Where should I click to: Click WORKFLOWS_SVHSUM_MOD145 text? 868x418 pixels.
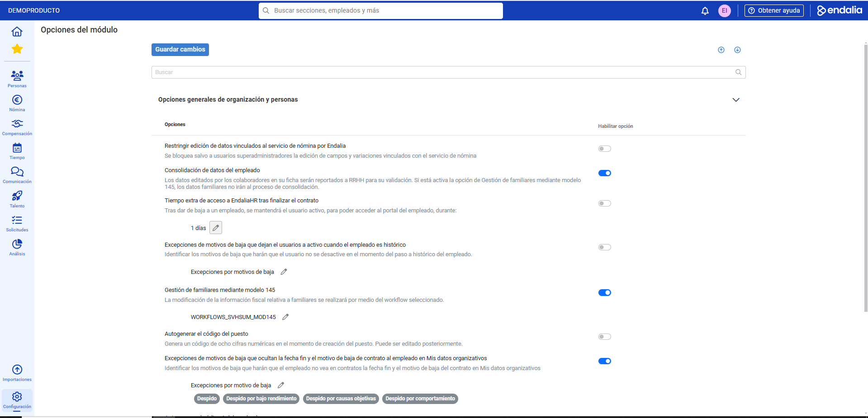[233, 317]
